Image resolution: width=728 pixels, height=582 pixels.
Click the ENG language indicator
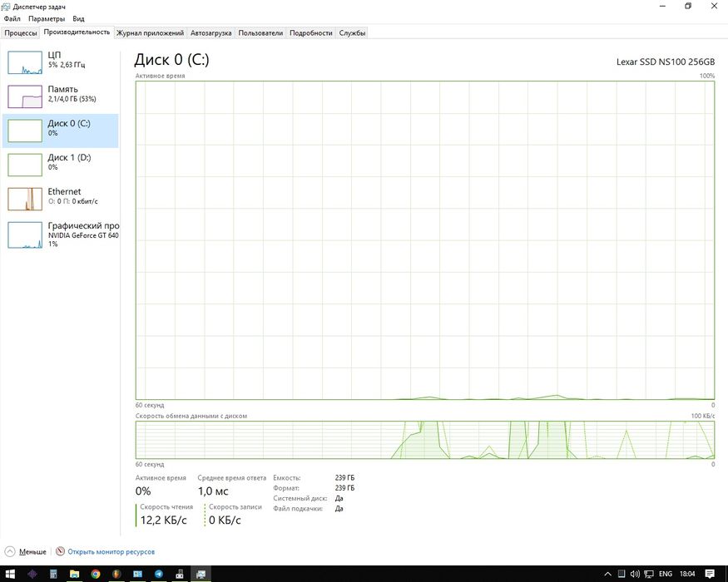pyautogui.click(x=666, y=574)
